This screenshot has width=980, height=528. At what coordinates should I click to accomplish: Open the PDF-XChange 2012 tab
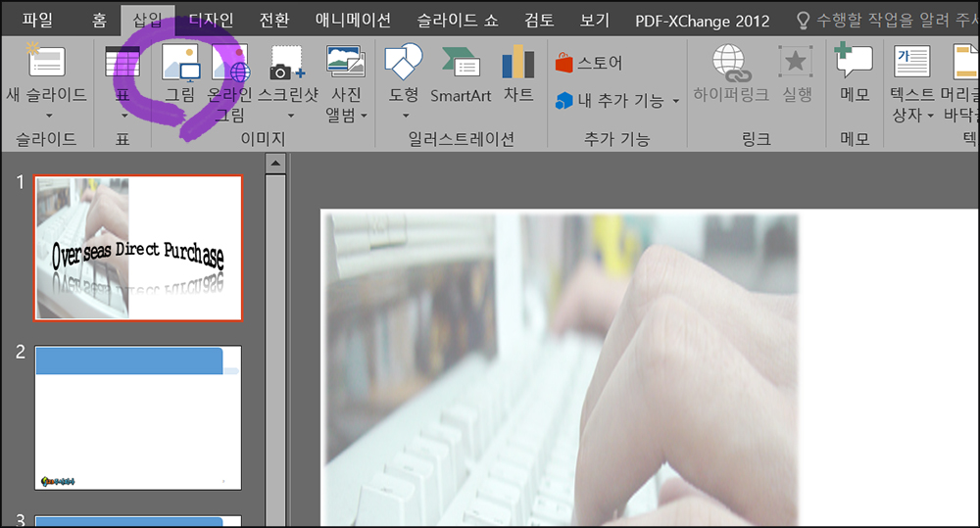(x=703, y=21)
